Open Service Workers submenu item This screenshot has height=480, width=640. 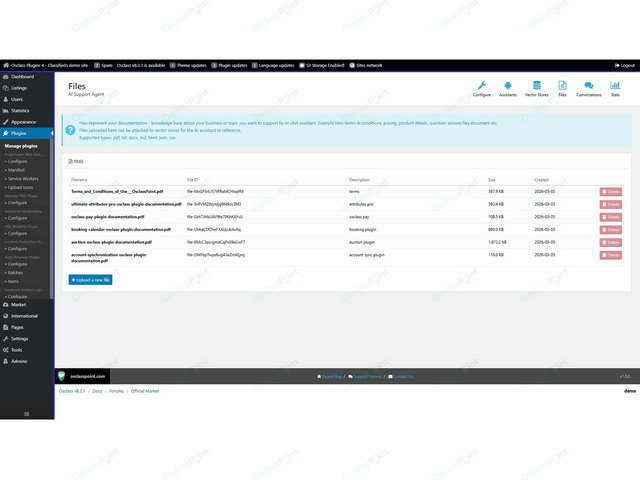[22, 179]
